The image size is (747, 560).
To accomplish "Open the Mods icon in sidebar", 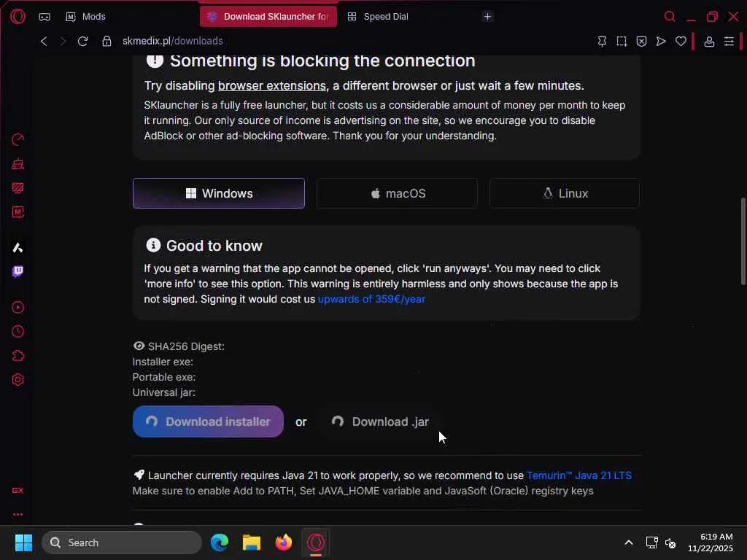I will [18, 212].
